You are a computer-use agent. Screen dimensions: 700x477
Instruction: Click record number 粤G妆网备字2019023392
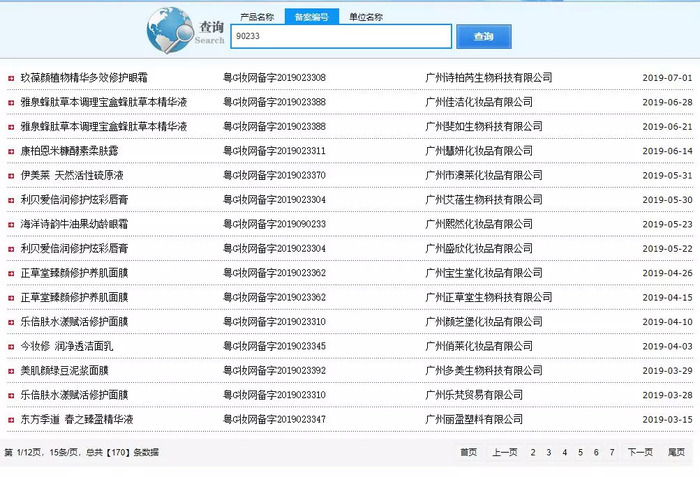(x=275, y=371)
